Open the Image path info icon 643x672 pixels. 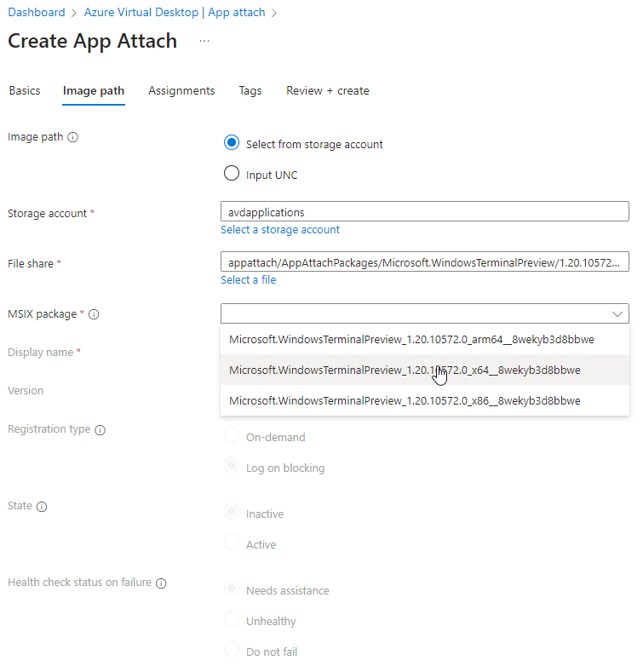[73, 137]
